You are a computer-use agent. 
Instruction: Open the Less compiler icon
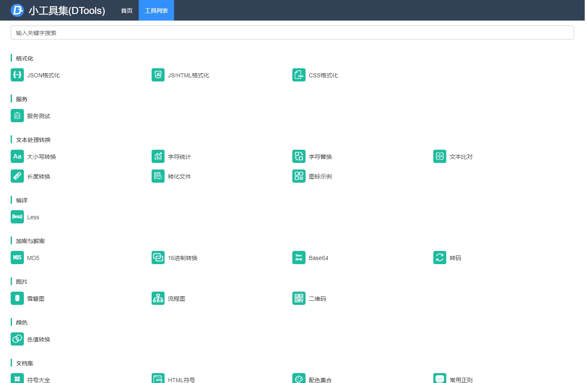pos(17,217)
